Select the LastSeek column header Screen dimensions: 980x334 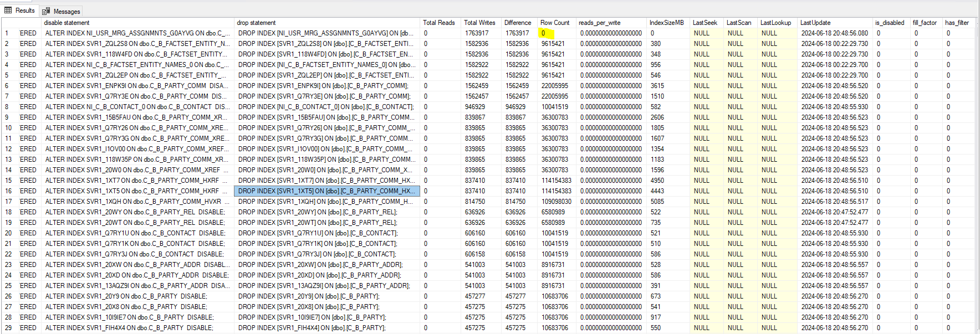707,23
